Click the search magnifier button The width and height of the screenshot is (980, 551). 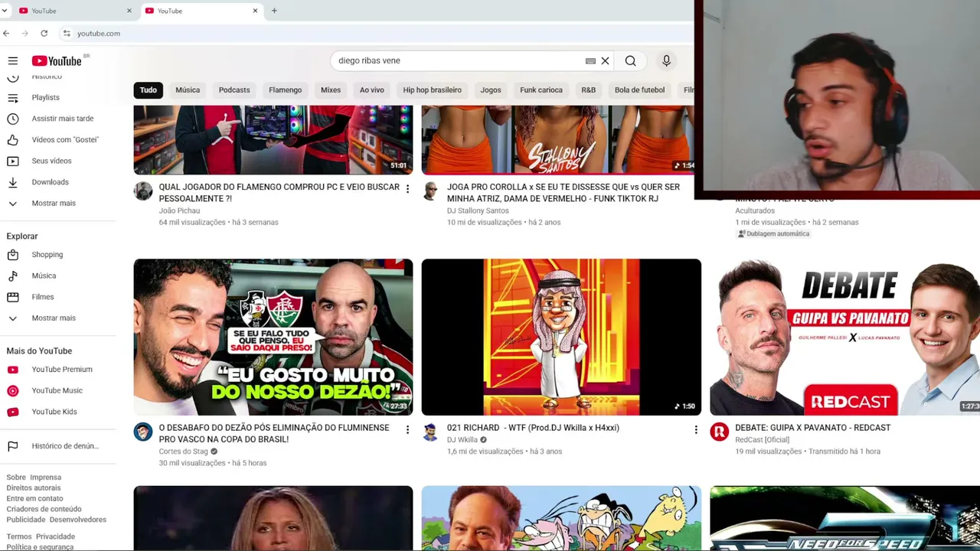click(630, 60)
